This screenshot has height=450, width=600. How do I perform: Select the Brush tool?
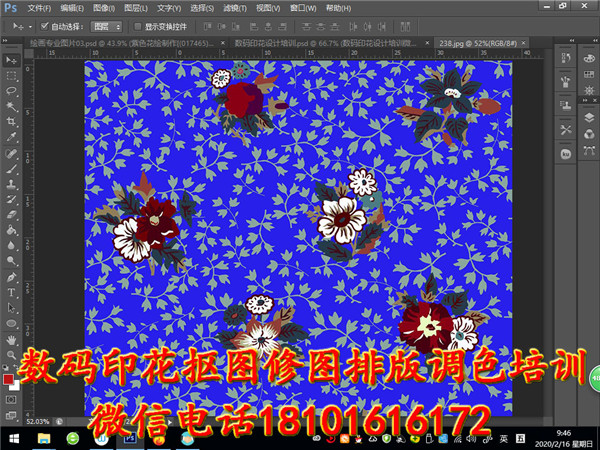[x=12, y=169]
